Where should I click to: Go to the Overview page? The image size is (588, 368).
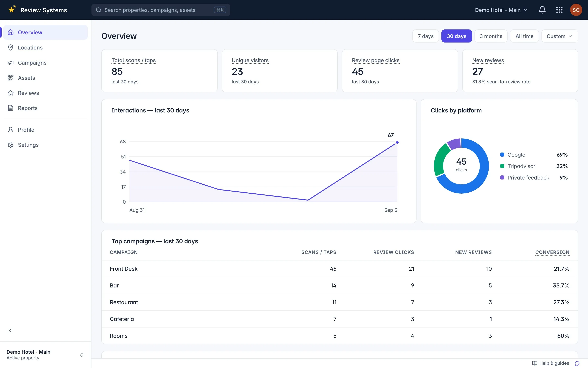point(46,32)
